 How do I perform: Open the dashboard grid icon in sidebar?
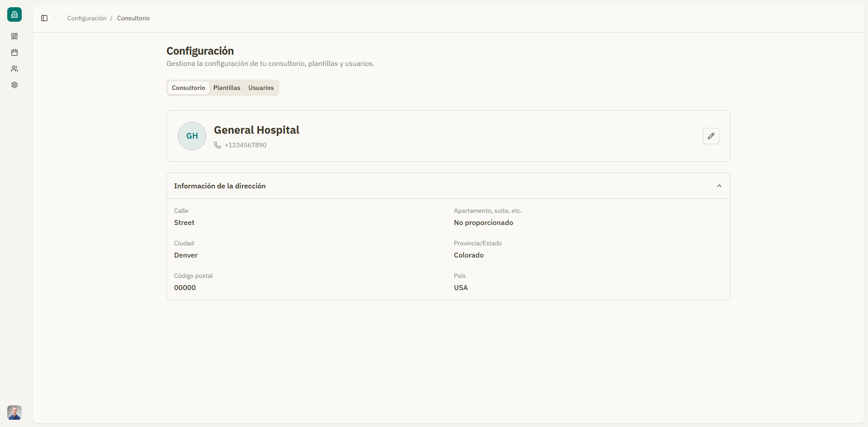coord(14,36)
